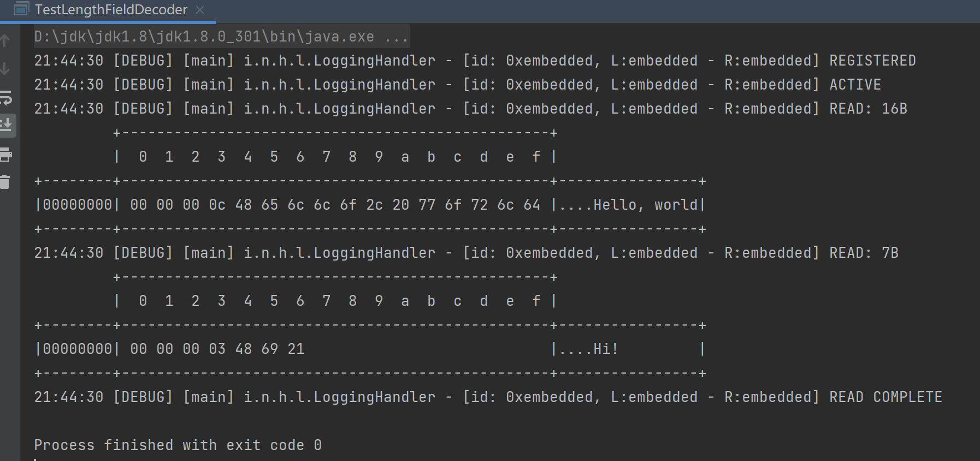Click the Print console output icon
980x461 pixels.
pos(6,155)
